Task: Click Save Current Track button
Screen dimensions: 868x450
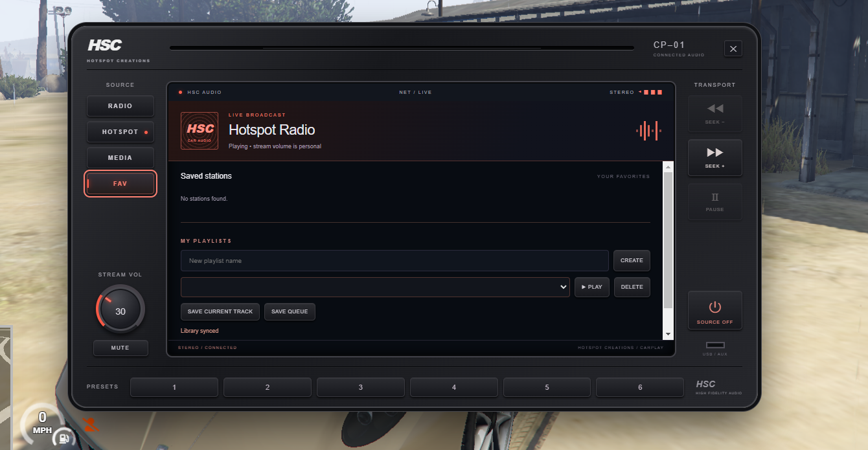Action: 220,311
